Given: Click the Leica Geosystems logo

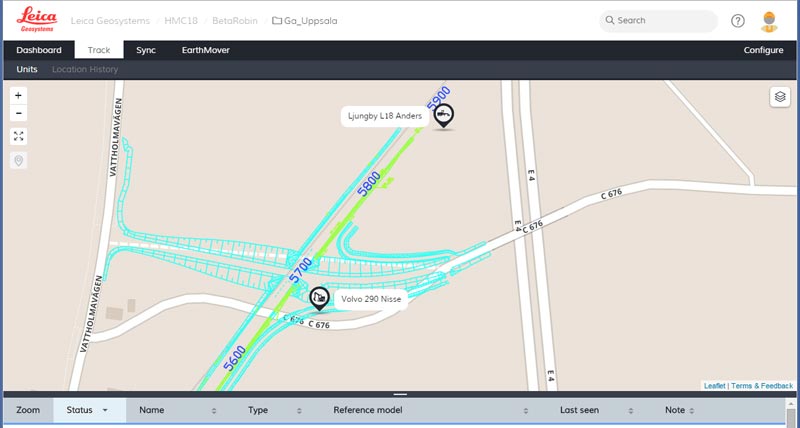Looking at the screenshot, I should (37, 20).
